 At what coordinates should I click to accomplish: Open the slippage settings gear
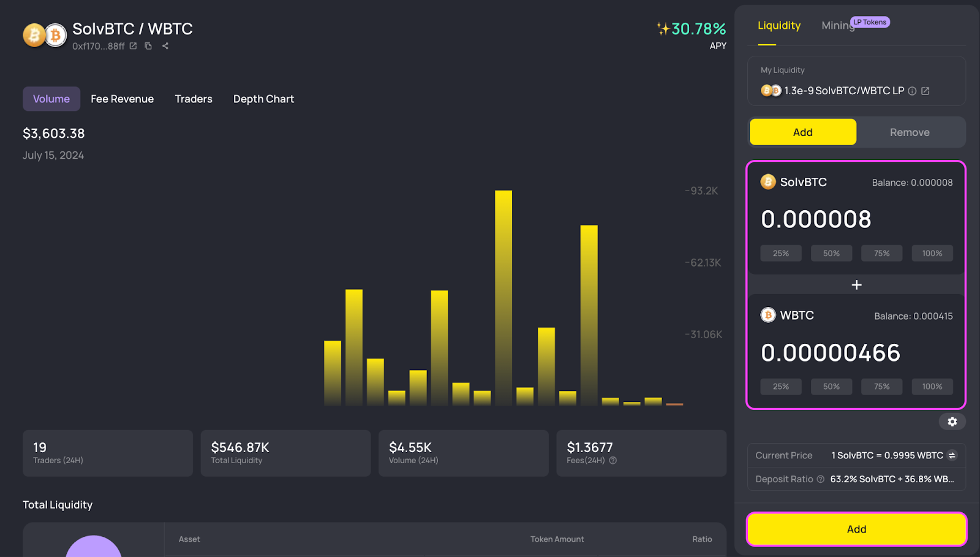click(952, 422)
